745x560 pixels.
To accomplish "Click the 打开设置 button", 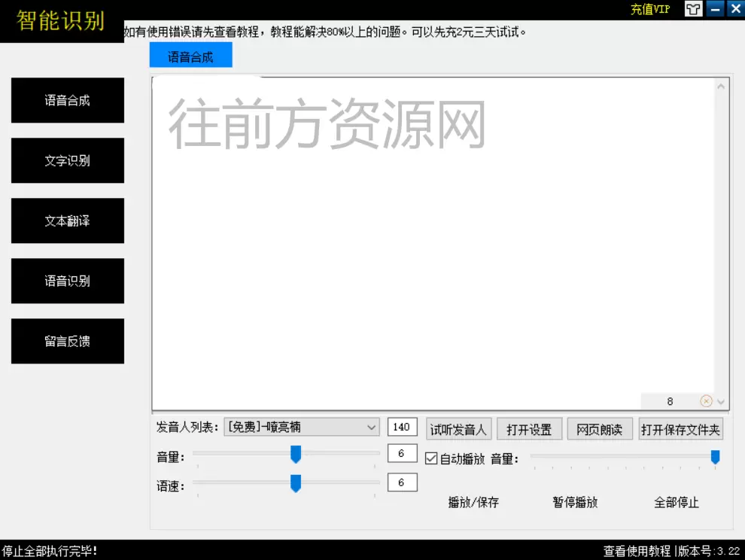I will [529, 430].
